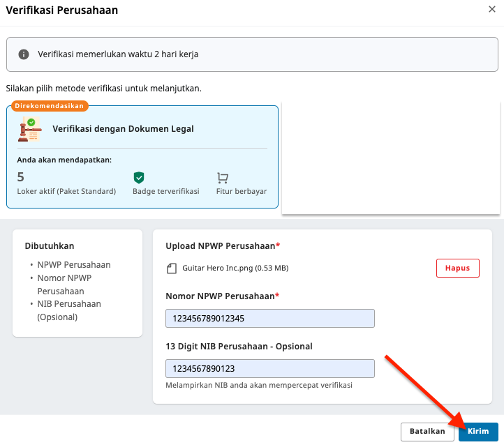Click the Nomor NPWP Perusahaan input field

pos(270,318)
